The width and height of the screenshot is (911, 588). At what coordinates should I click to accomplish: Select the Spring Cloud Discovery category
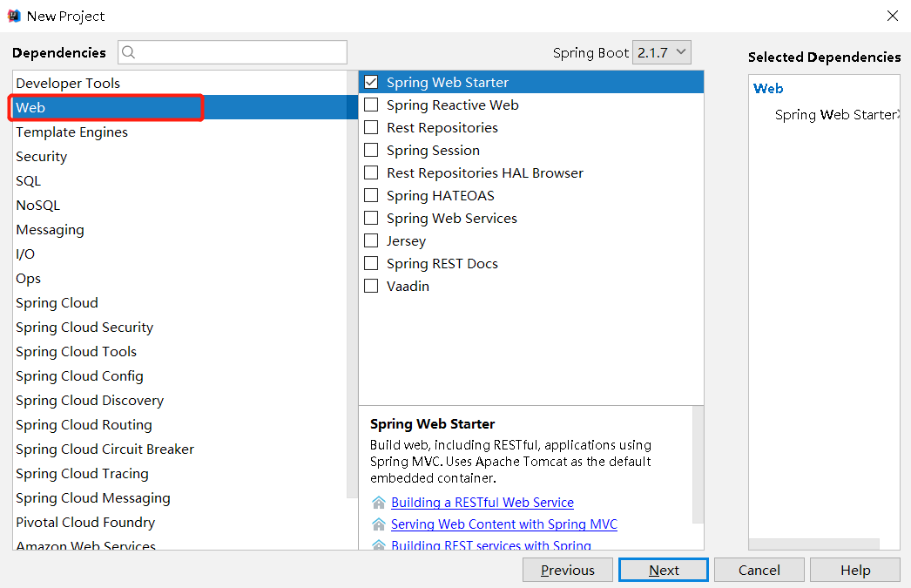click(x=90, y=401)
